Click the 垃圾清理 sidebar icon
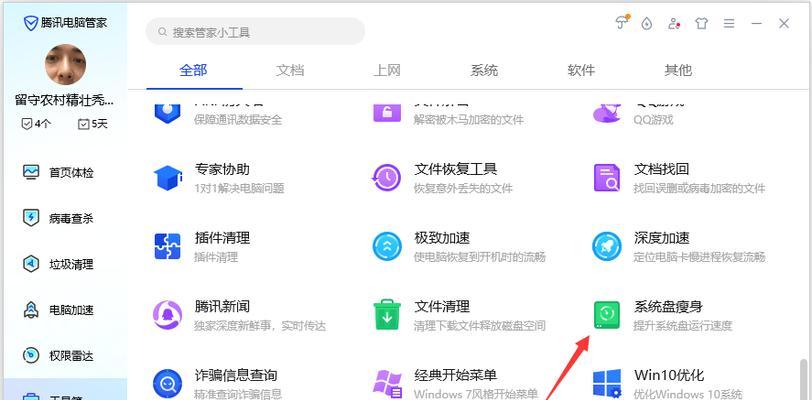 pyautogui.click(x=31, y=264)
